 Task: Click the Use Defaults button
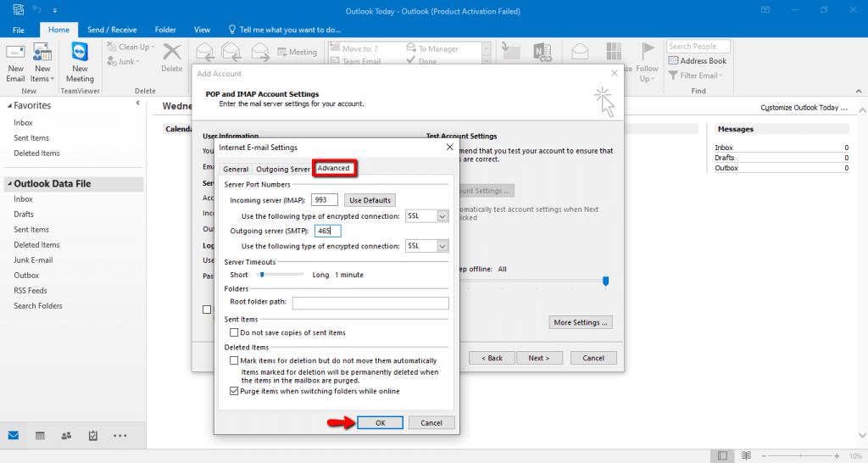(x=370, y=200)
